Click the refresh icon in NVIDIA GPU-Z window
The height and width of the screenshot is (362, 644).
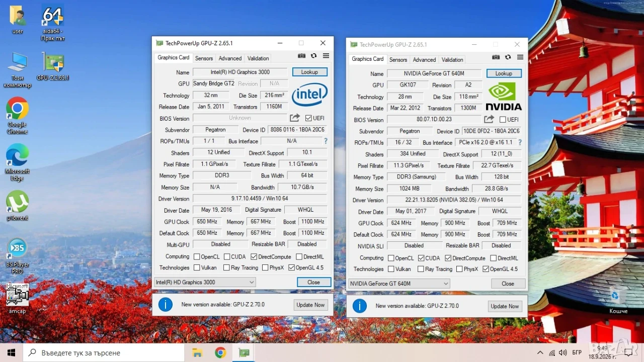[x=508, y=58]
